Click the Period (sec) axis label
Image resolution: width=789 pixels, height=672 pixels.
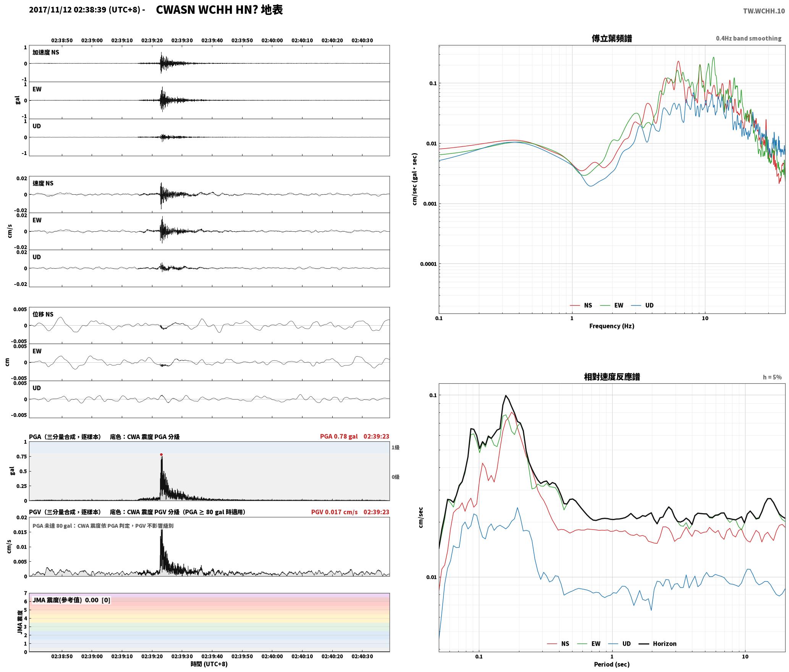point(611,664)
